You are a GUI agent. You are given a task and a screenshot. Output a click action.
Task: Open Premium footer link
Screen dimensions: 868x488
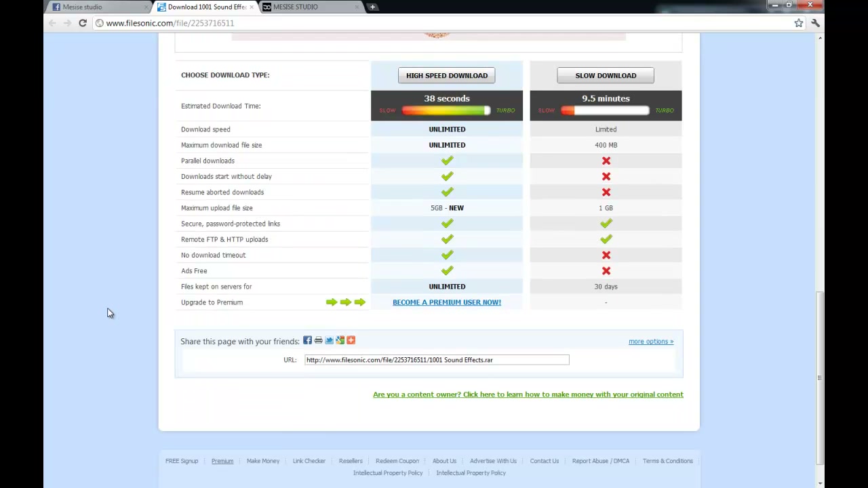(222, 461)
